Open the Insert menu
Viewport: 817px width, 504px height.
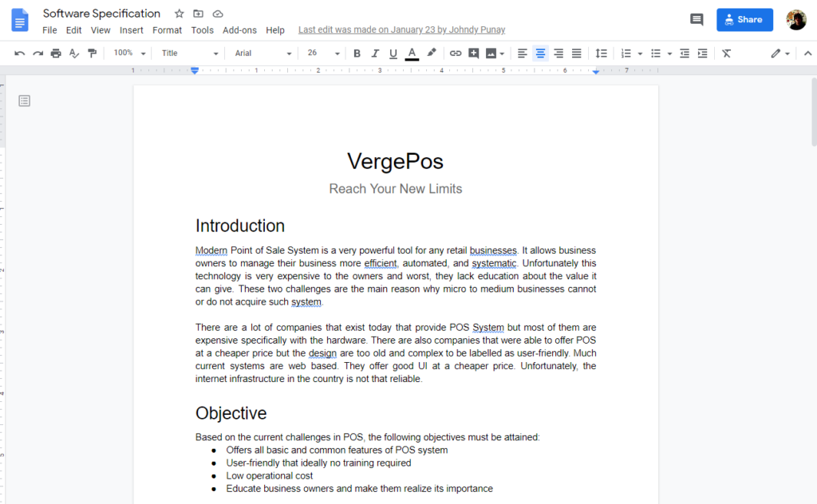click(x=132, y=30)
